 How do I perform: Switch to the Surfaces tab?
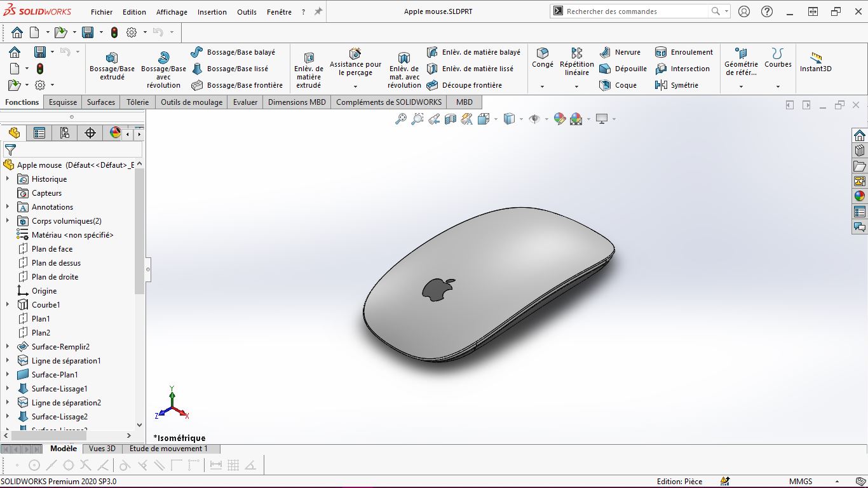pyautogui.click(x=101, y=102)
